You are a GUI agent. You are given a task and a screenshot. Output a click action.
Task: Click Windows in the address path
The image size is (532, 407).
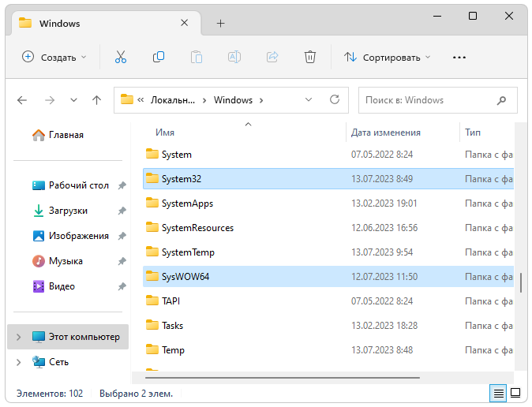(x=233, y=100)
